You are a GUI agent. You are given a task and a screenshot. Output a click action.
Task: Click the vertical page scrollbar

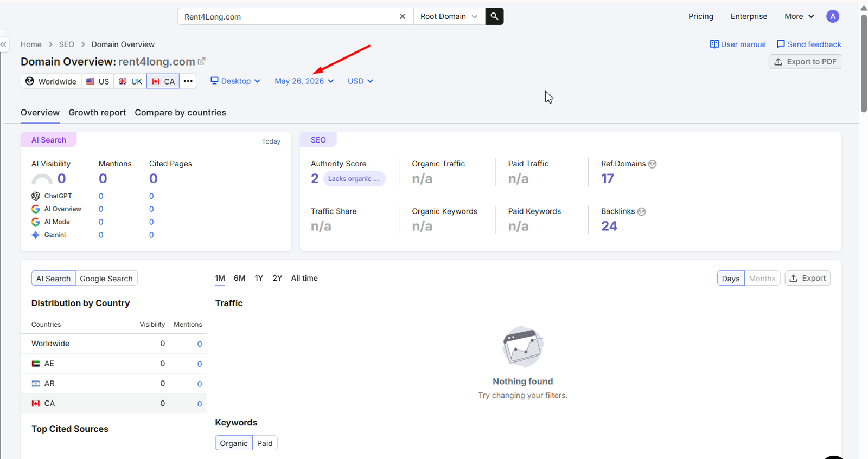pos(864,62)
